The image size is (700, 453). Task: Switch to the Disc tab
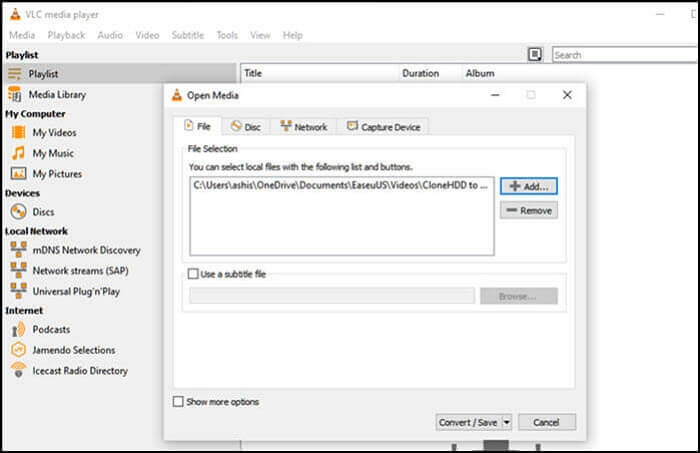click(246, 127)
